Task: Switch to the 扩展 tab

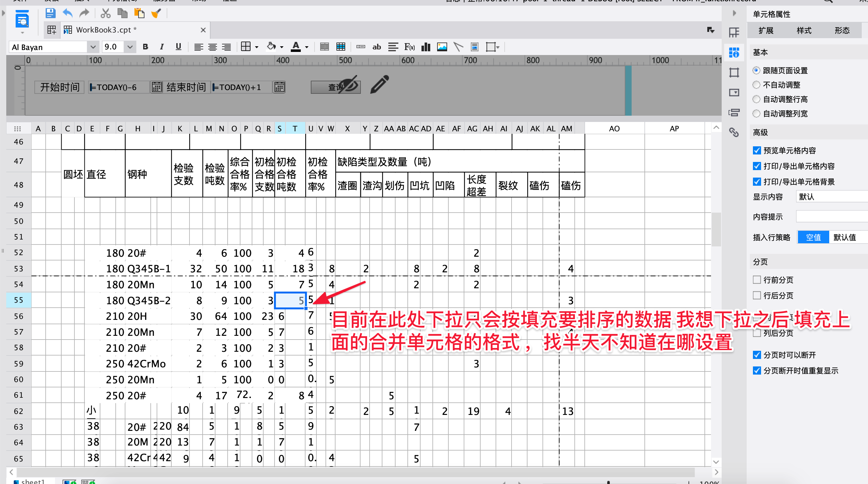Action: point(766,30)
